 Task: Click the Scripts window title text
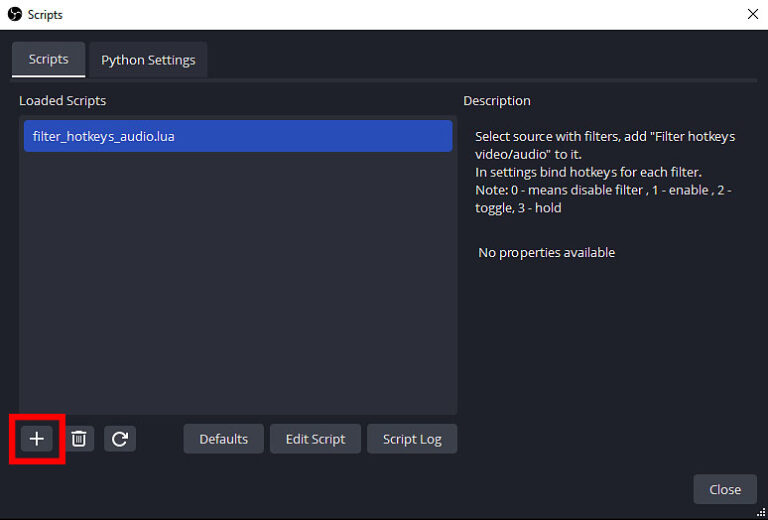click(x=45, y=15)
